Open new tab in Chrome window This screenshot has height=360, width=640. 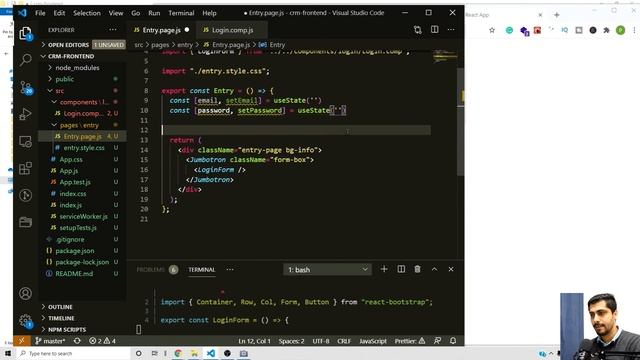click(556, 15)
